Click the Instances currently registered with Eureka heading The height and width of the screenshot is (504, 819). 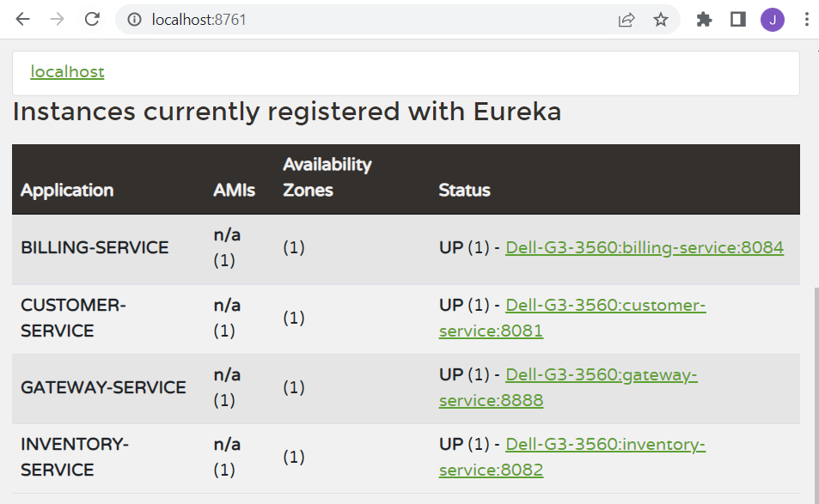[287, 112]
